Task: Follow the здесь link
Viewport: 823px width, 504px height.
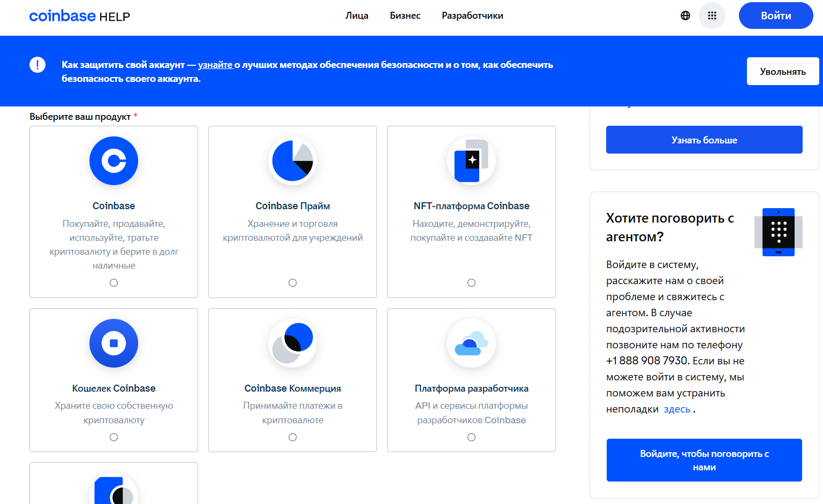Action: click(677, 409)
